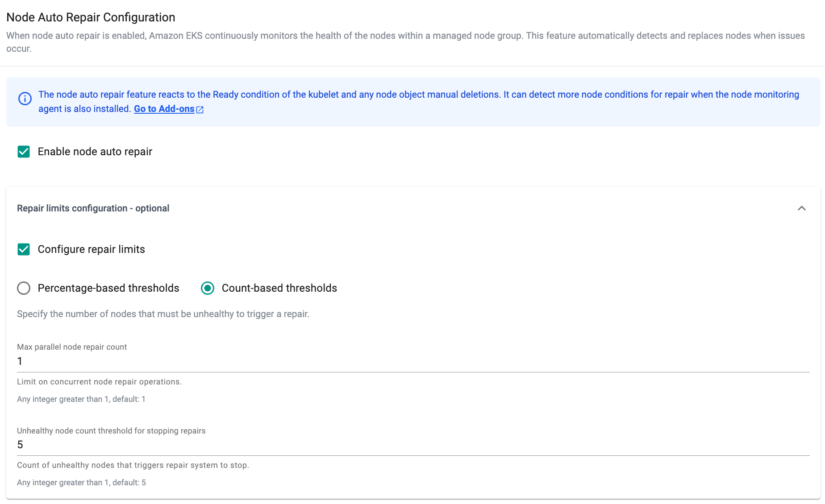Focus the Max parallel node repair count field
The width and height of the screenshot is (825, 504).
pos(412,361)
